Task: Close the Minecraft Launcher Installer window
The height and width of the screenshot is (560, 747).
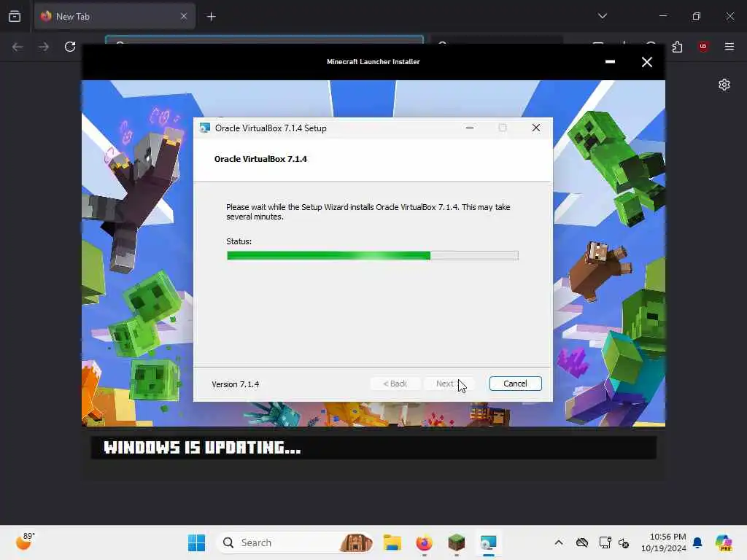Action: [x=646, y=62]
